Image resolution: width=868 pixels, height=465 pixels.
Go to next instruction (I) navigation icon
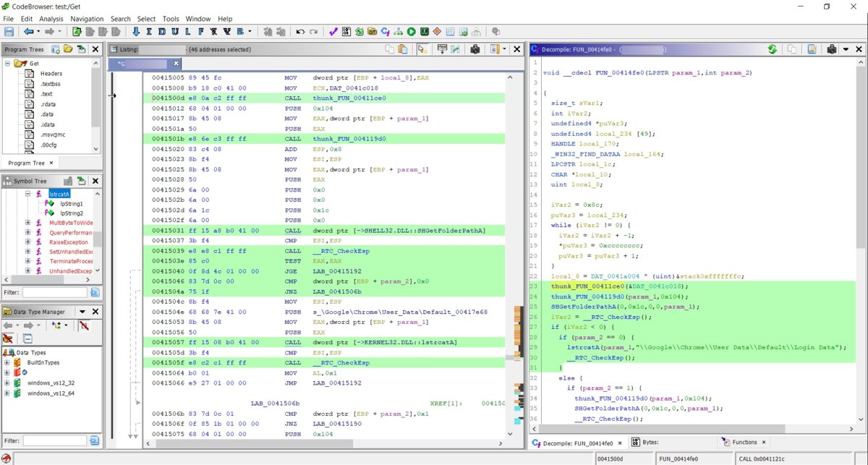click(x=149, y=32)
